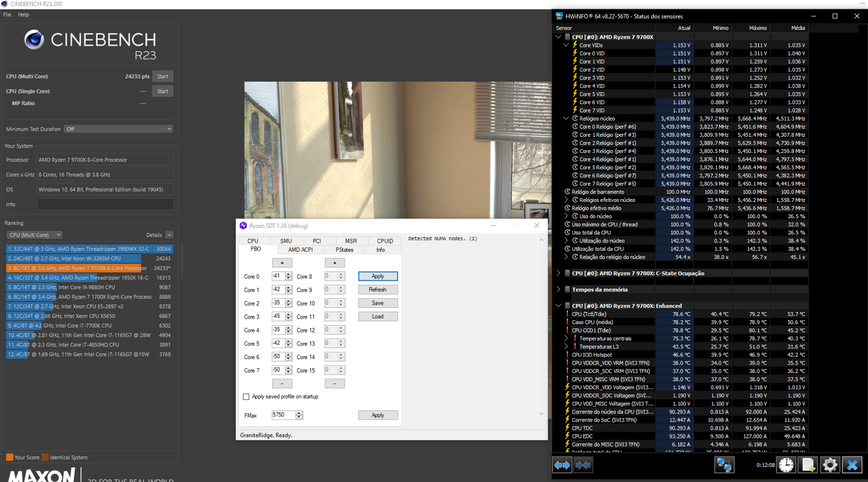Click the Cinebench sphere logo
The image size is (868, 482).
pyautogui.click(x=34, y=39)
